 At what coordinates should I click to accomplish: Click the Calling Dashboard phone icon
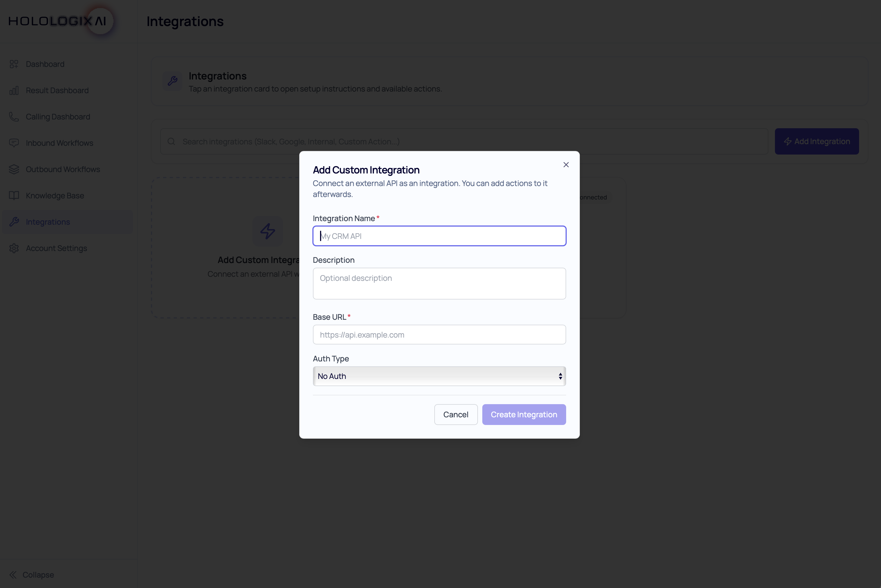tap(14, 117)
